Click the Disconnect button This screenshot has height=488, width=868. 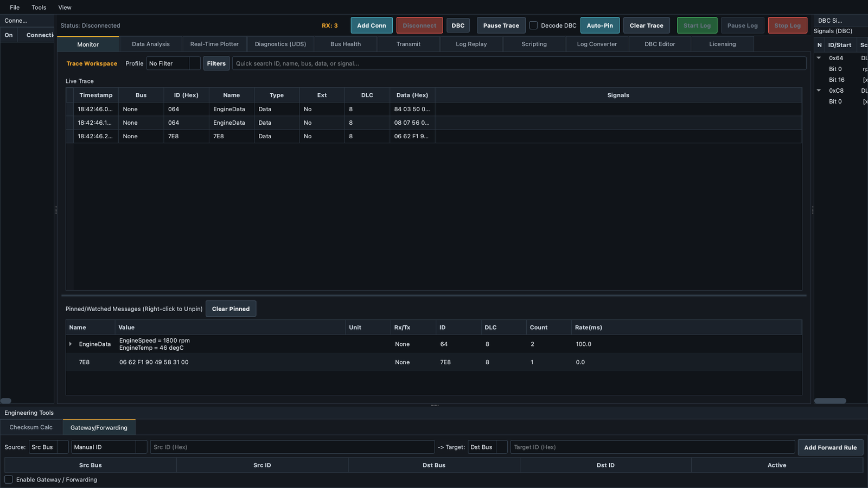point(419,25)
